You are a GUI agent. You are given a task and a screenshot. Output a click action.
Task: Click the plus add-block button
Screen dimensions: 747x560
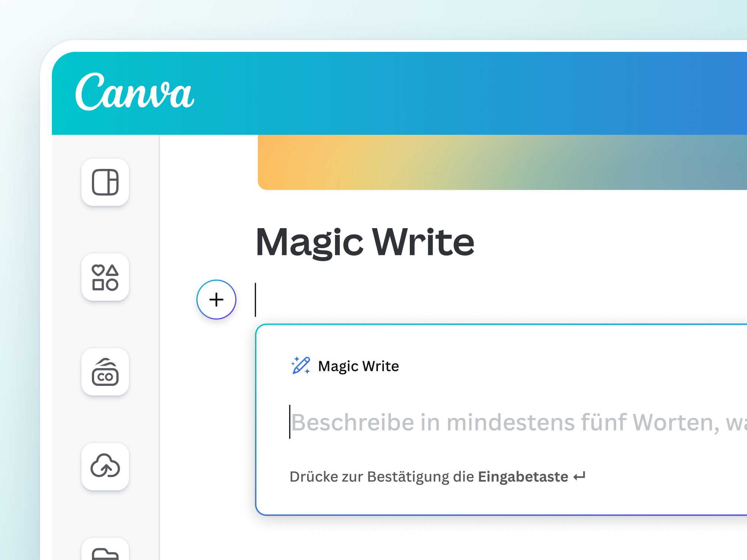216,299
